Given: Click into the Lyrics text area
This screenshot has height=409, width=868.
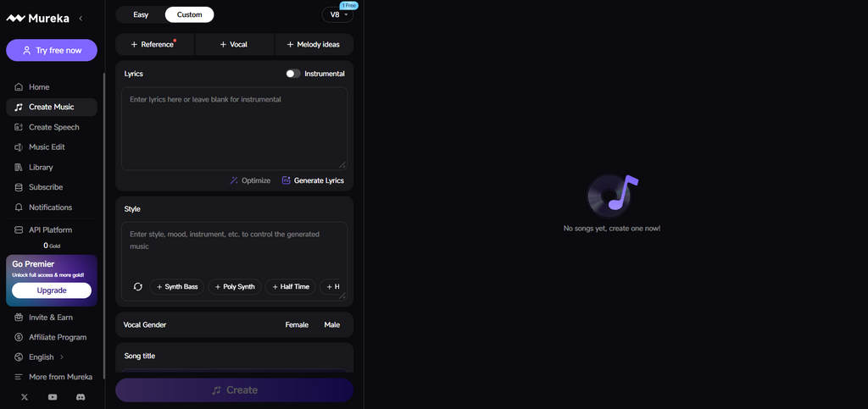Looking at the screenshot, I should (234, 128).
